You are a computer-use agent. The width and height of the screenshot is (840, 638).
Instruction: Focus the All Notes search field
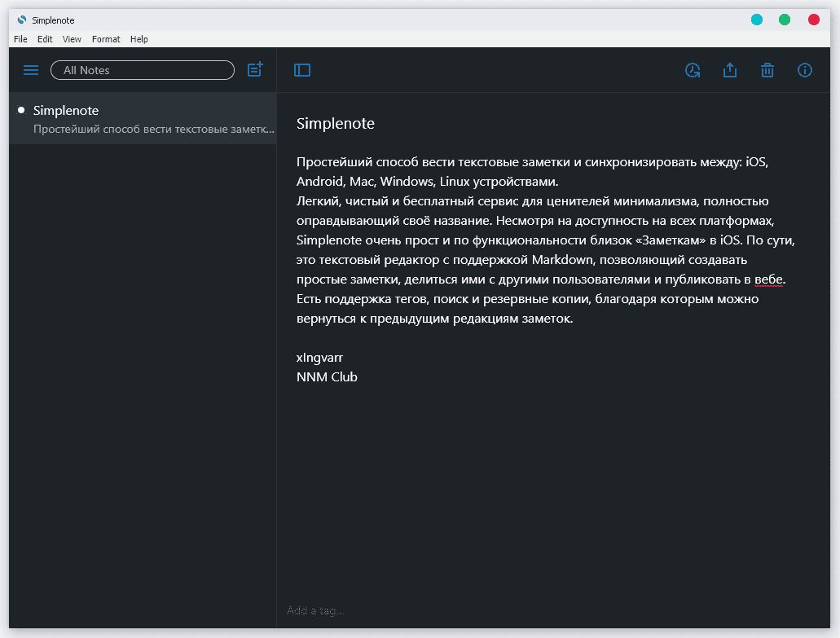coord(143,70)
